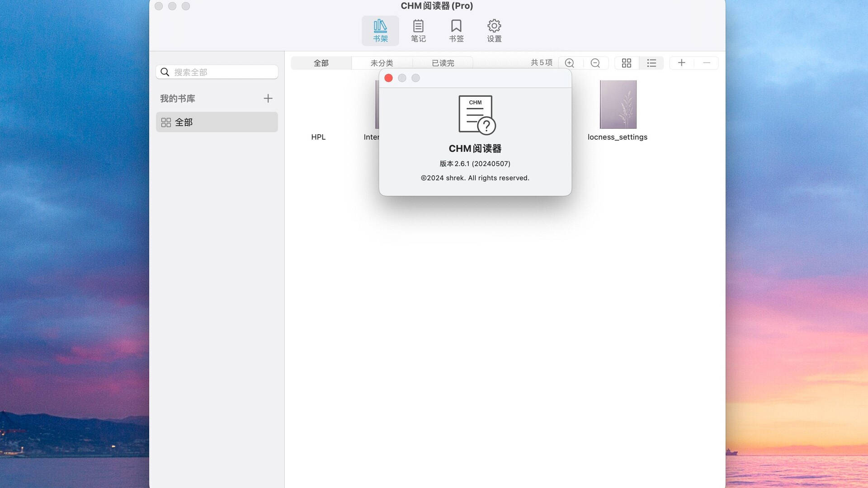
Task: Close the CHM阅读器 about dialog
Action: coord(388,78)
